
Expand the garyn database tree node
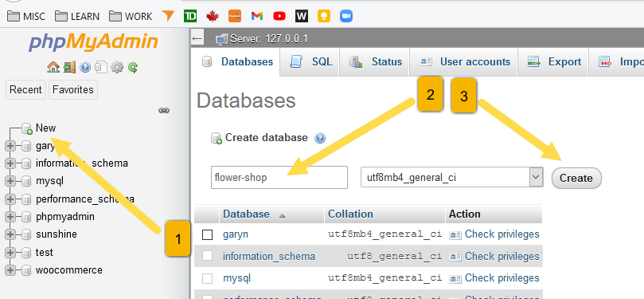[x=10, y=146]
